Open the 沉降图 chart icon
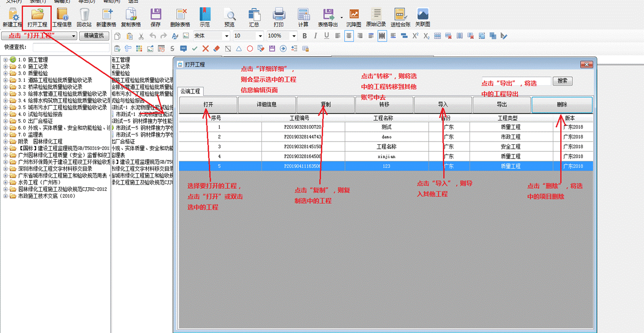The height and width of the screenshot is (333, 644). 354,15
